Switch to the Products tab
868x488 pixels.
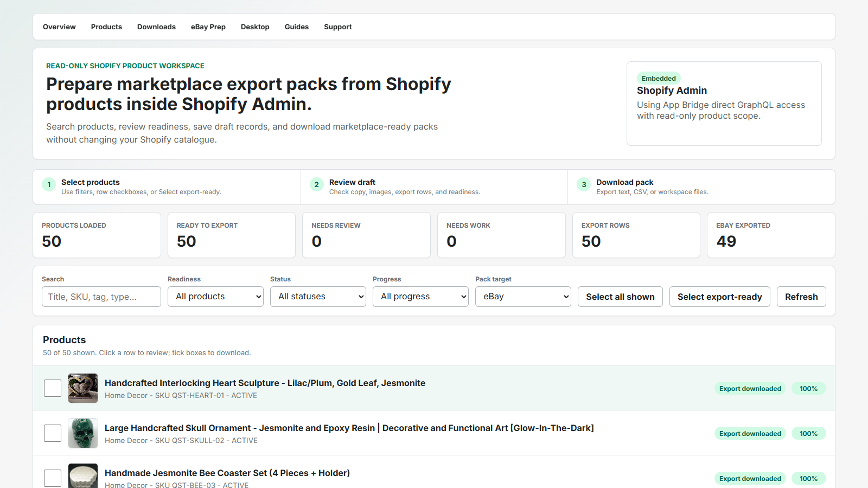click(106, 27)
